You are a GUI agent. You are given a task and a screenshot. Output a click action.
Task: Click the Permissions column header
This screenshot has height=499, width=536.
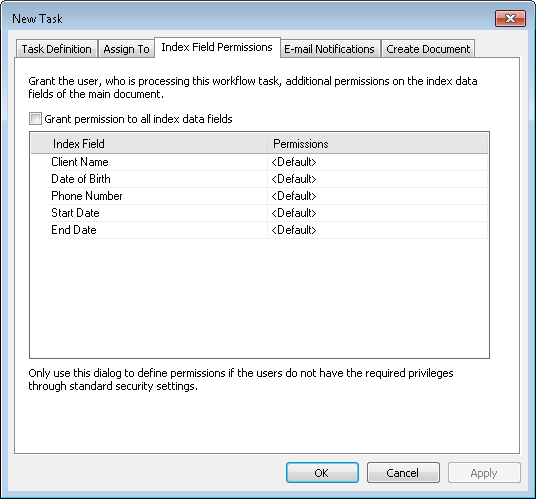(x=377, y=144)
